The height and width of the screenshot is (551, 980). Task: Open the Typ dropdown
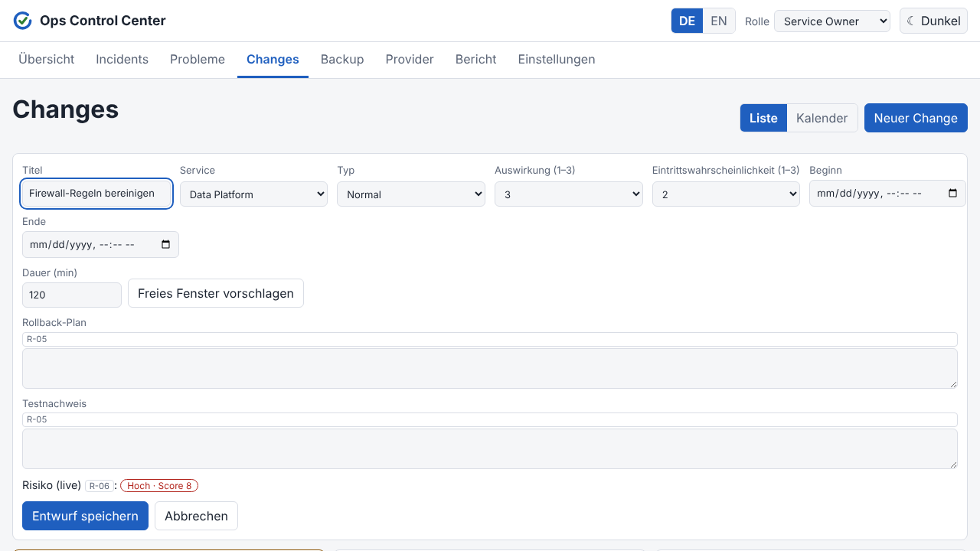[x=411, y=194]
